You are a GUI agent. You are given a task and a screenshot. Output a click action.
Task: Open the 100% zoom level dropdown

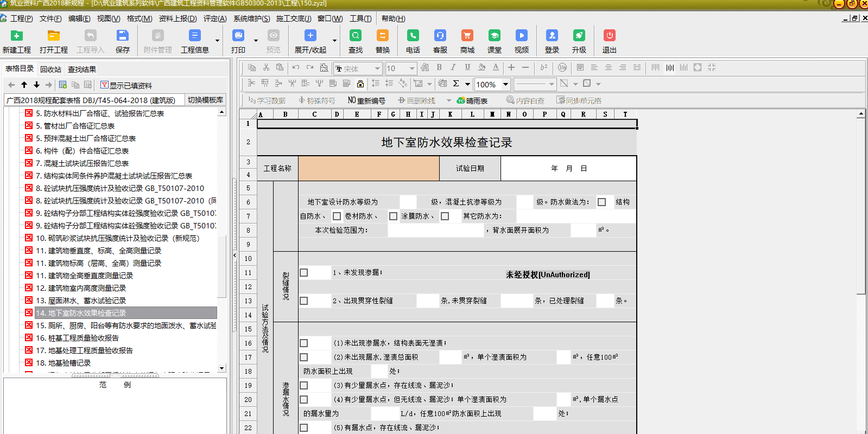click(505, 84)
